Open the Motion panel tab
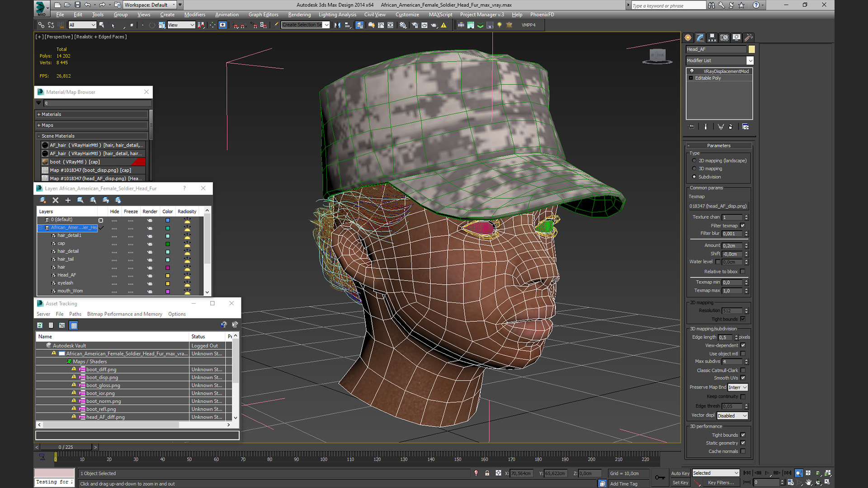 tap(724, 38)
